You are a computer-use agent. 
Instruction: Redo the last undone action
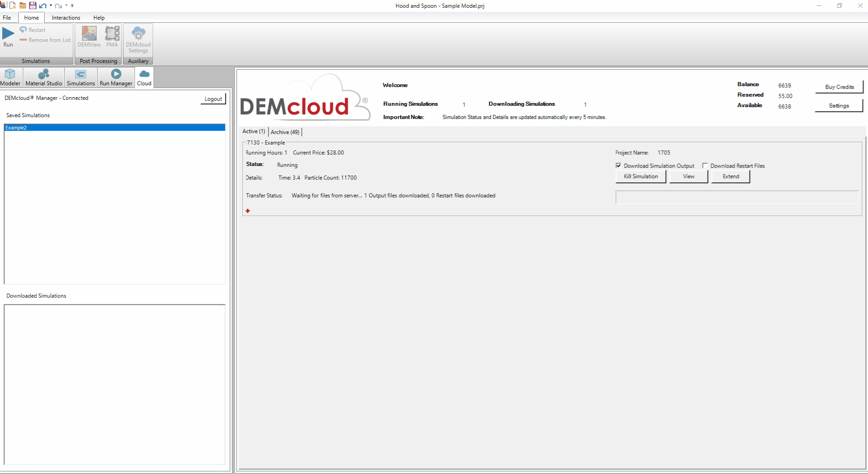[58, 5]
